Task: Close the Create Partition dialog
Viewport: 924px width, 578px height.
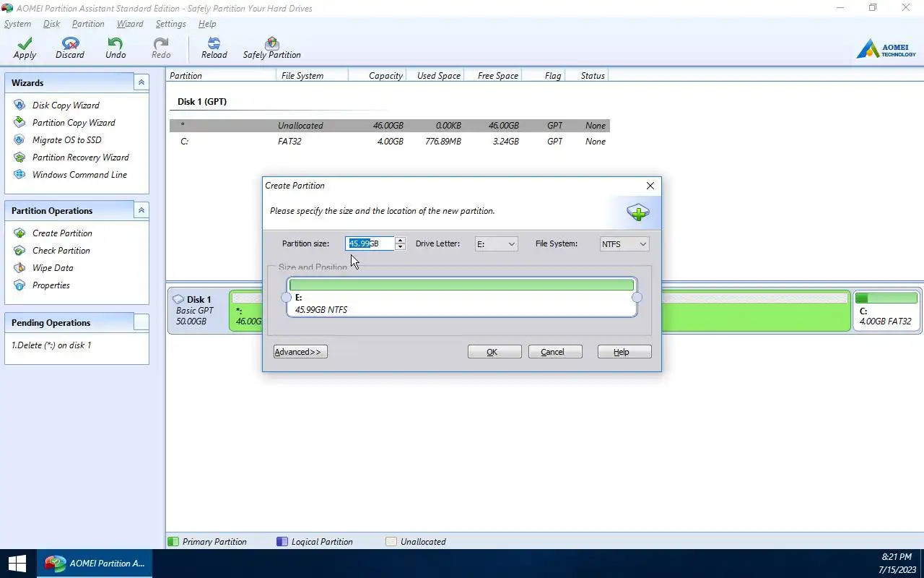Action: point(650,186)
